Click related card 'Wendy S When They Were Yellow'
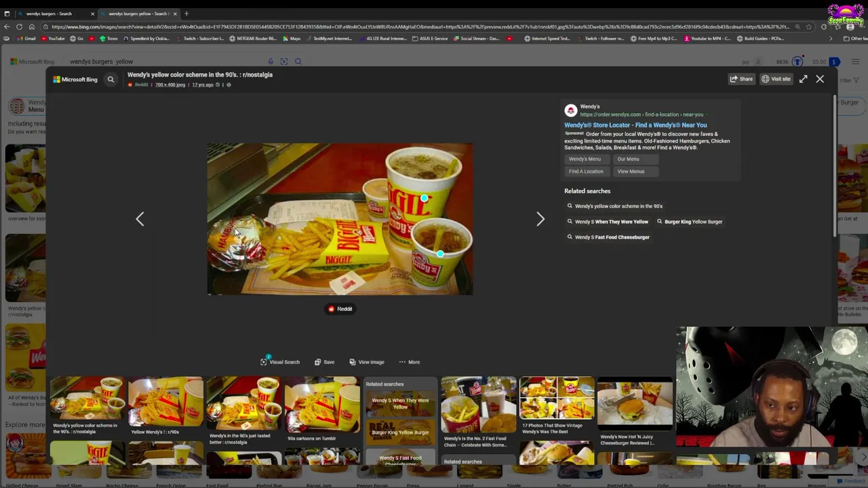This screenshot has width=868, height=488. click(400, 403)
